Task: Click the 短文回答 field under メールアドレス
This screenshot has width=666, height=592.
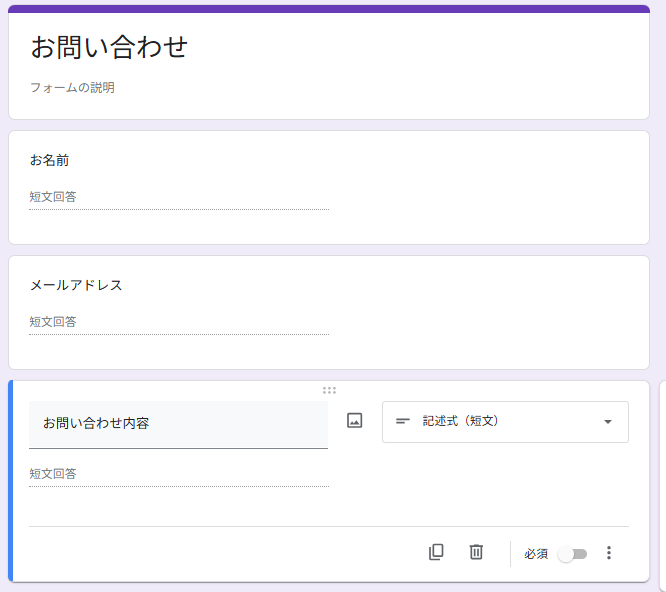Action: pos(178,322)
